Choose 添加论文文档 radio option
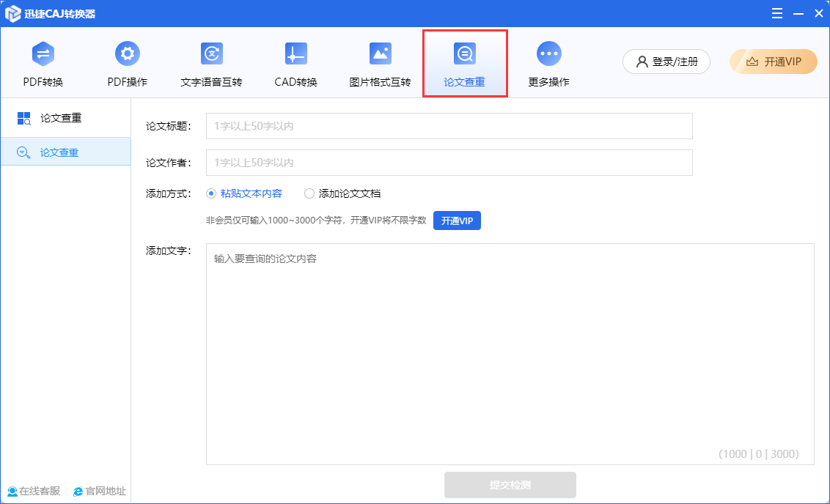830x504 pixels. pos(309,193)
